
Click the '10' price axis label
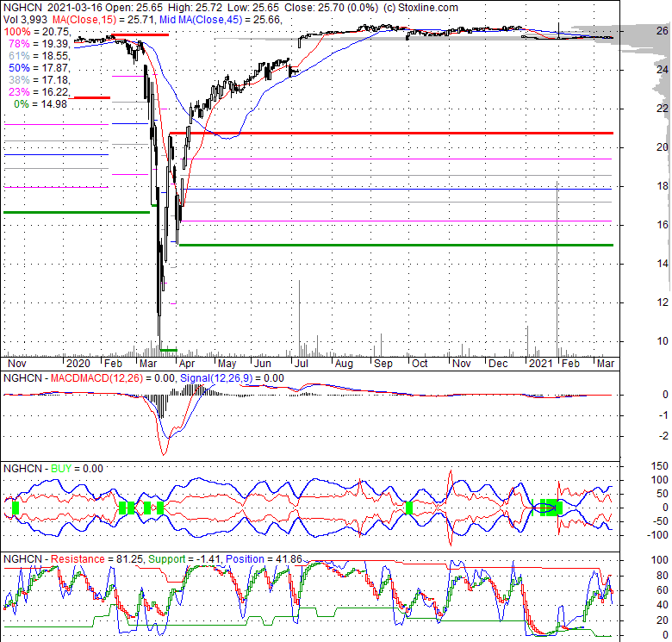click(x=663, y=341)
